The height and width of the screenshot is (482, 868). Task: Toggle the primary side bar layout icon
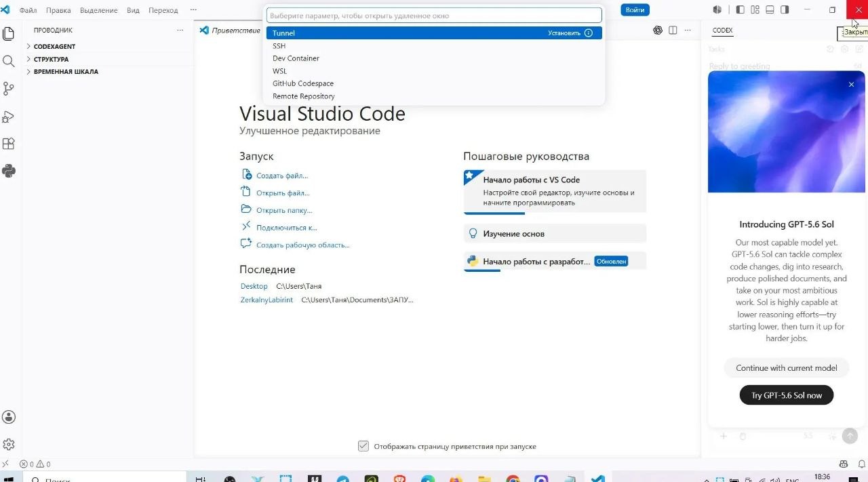740,9
